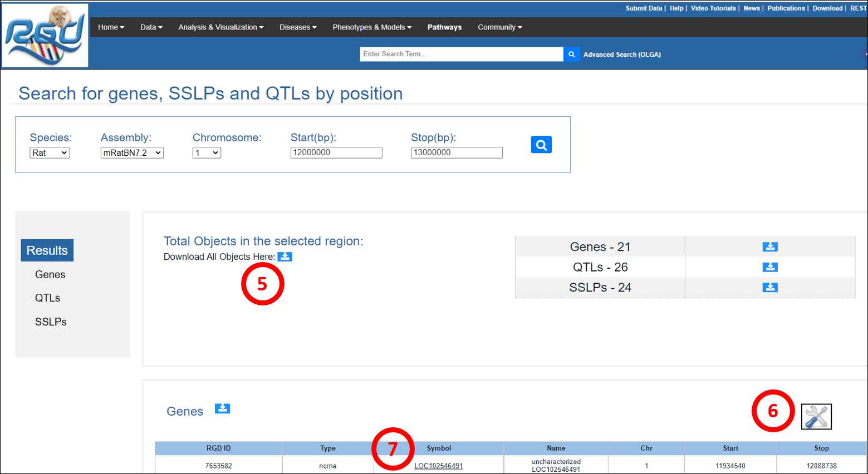Image resolution: width=868 pixels, height=474 pixels.
Task: Open the LOC102546491 gene symbol link
Action: [x=438, y=466]
